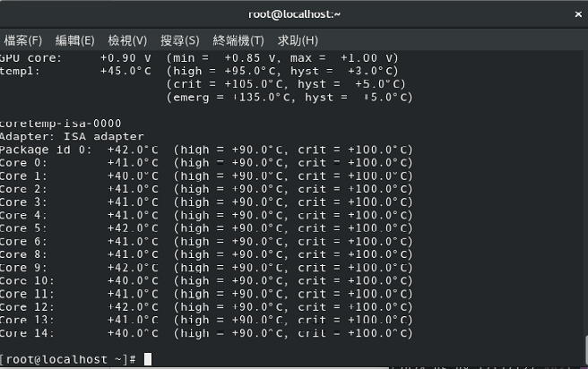Click the 'Core 6:' label

point(23,241)
